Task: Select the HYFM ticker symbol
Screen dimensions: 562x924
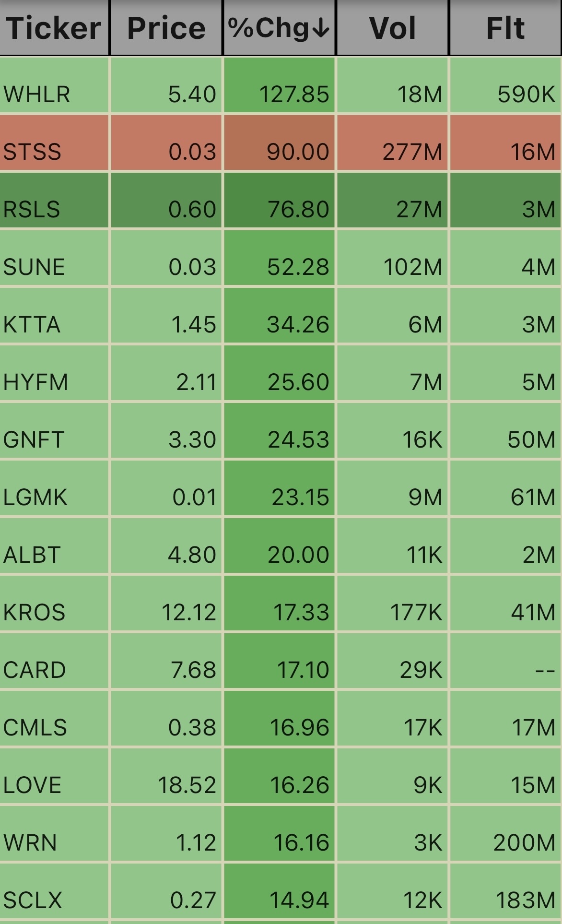Action: (x=35, y=382)
